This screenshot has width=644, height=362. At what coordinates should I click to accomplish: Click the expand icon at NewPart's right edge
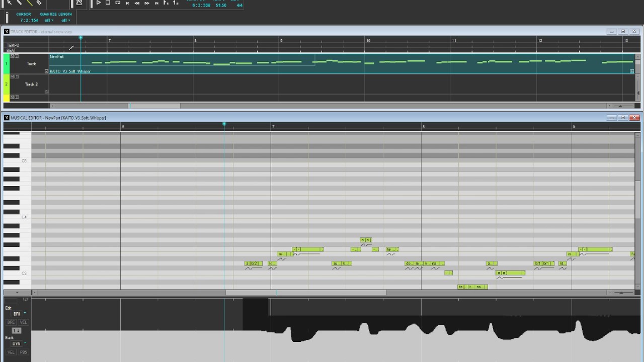tap(632, 71)
